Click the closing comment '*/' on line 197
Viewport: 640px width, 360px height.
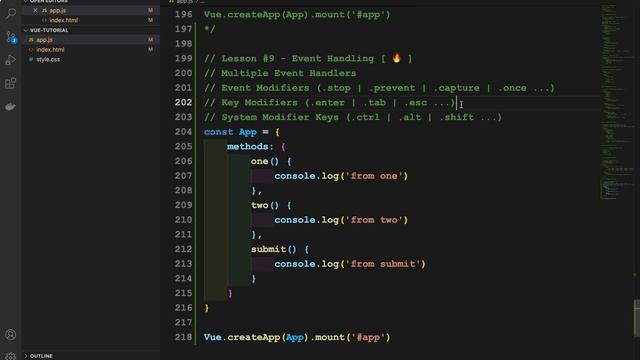click(x=210, y=29)
